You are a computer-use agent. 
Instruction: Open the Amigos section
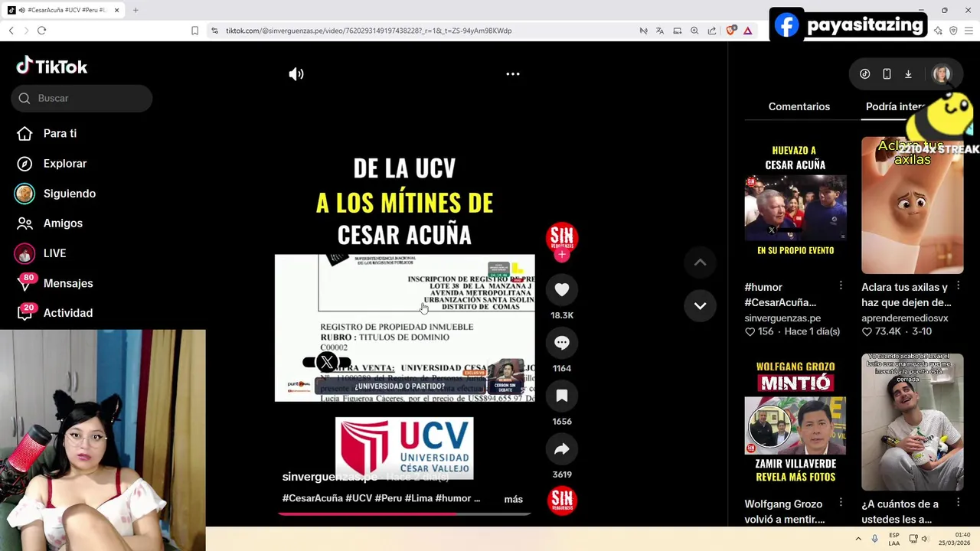(x=50, y=223)
